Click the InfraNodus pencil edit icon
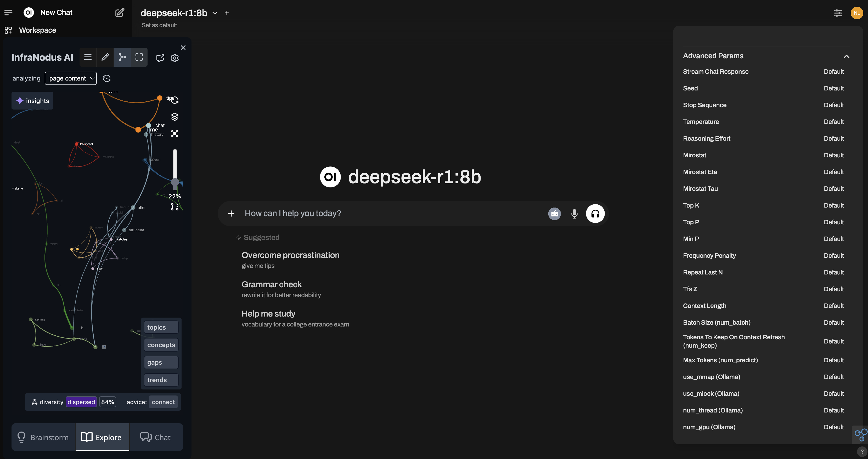 [x=105, y=57]
